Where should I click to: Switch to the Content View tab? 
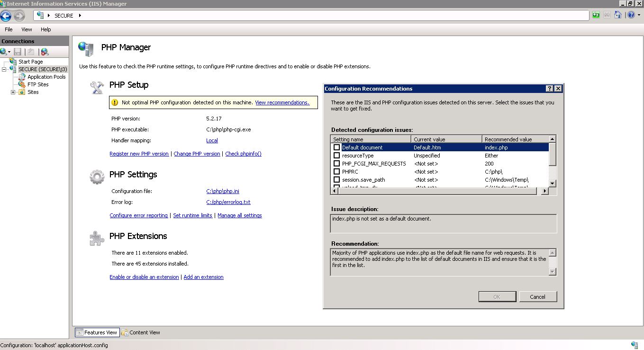point(141,332)
